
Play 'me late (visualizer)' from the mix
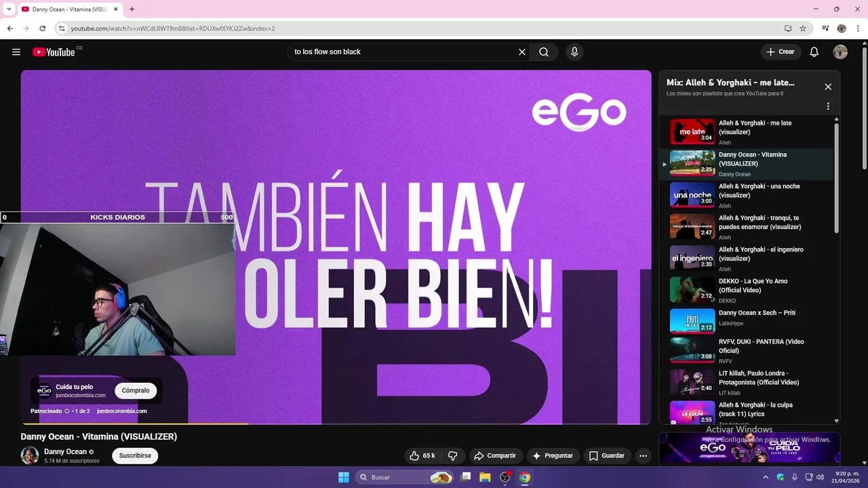(746, 132)
